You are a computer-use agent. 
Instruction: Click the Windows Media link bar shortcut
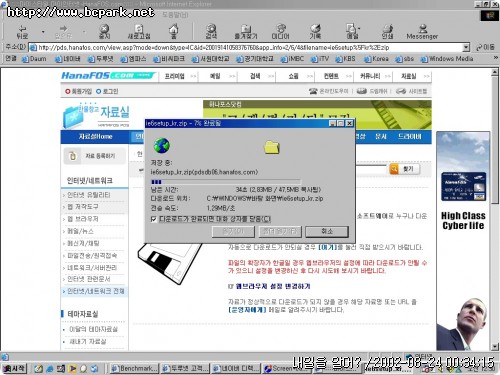click(447, 59)
